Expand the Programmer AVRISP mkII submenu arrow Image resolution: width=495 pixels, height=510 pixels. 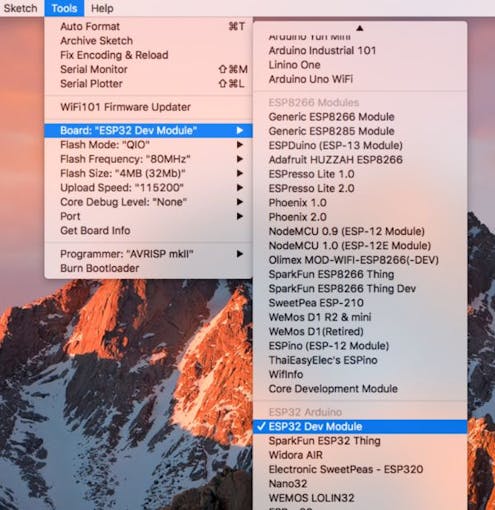tap(239, 254)
